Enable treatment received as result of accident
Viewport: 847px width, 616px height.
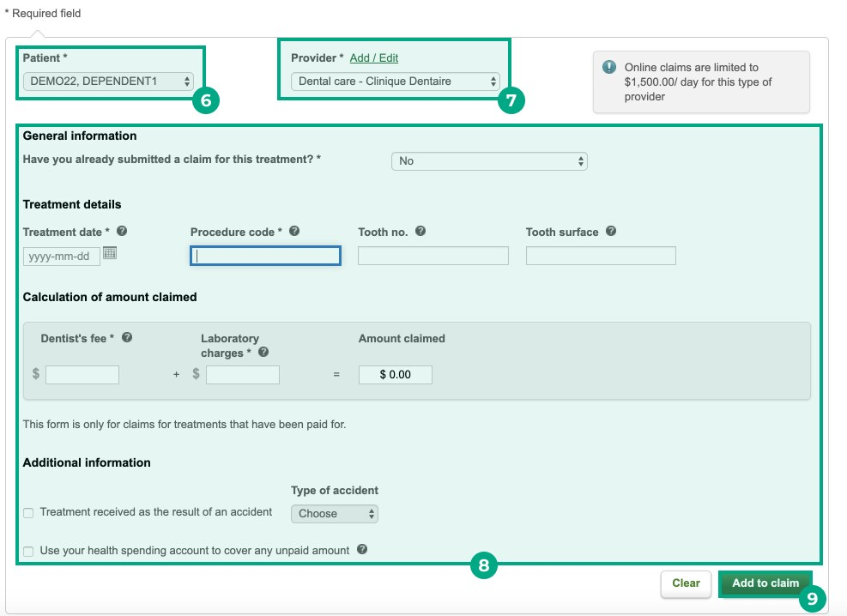click(28, 512)
